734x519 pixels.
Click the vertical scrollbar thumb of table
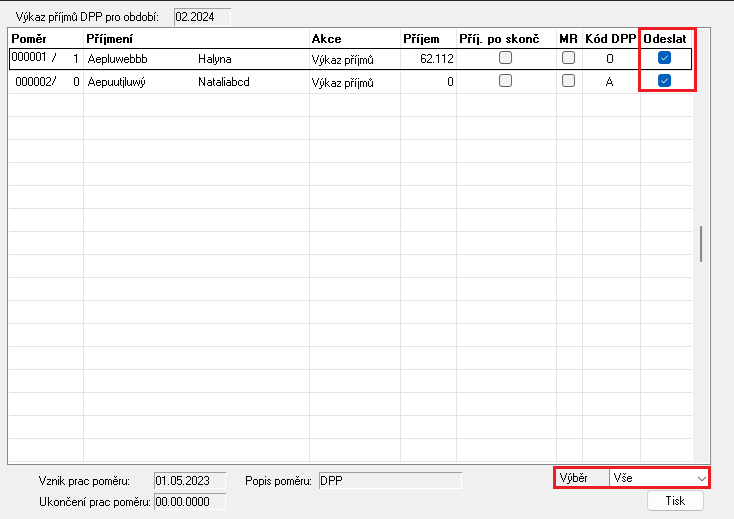(701, 244)
